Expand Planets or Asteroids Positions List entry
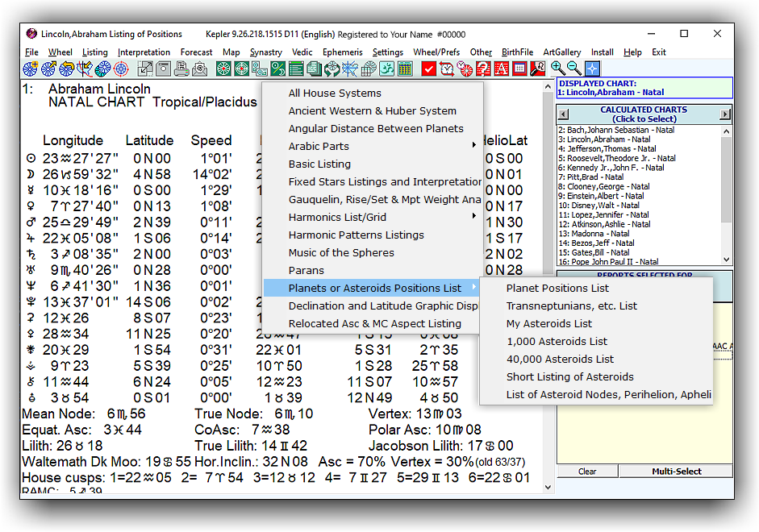The image size is (759, 532). pyautogui.click(x=373, y=289)
